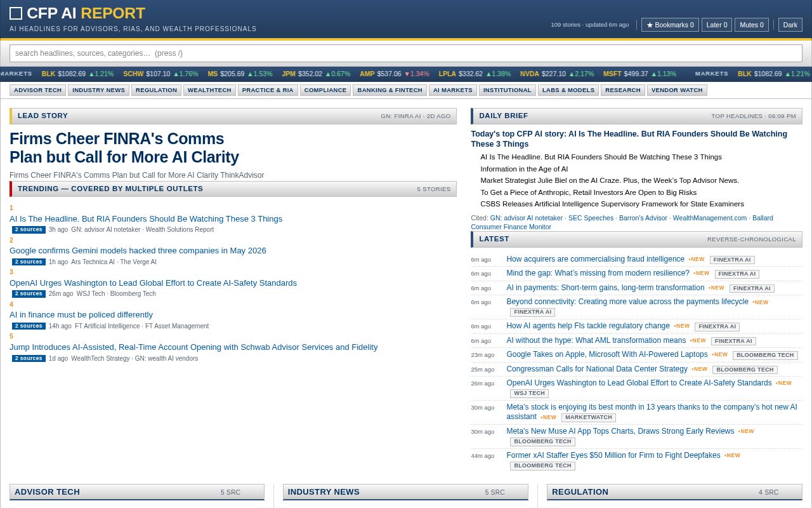812x508 pixels.
Task: Click MSFT $499.37 ticker quote
Action: pos(639,74)
